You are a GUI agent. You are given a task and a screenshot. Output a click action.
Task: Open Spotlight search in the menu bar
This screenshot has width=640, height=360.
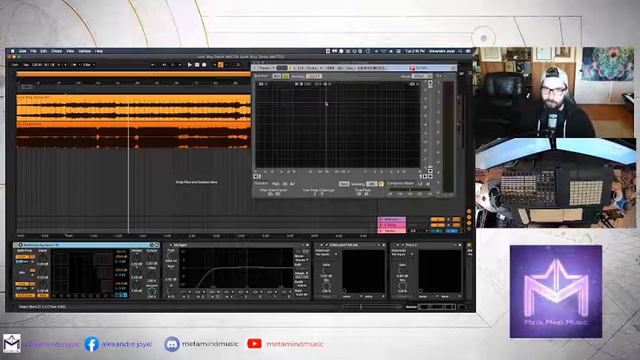460,51
